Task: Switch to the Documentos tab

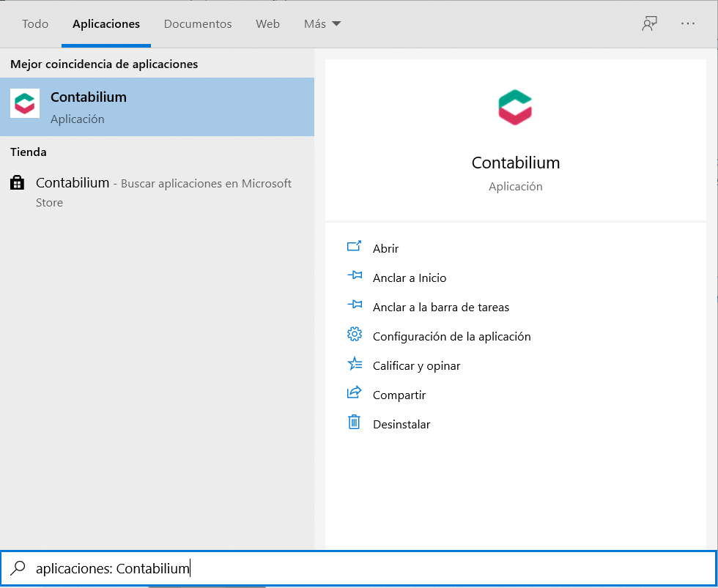Action: coord(198,23)
